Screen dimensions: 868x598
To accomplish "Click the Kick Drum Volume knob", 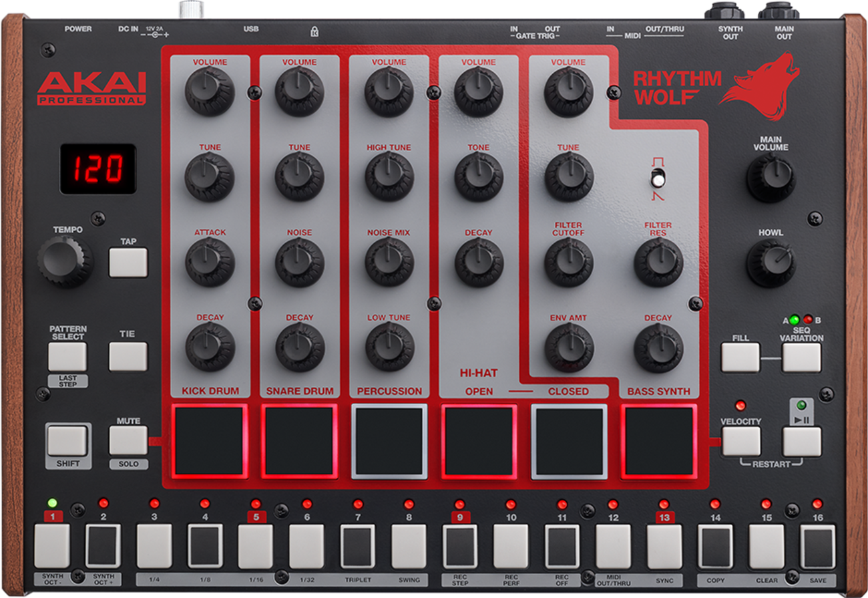I will coord(210,92).
